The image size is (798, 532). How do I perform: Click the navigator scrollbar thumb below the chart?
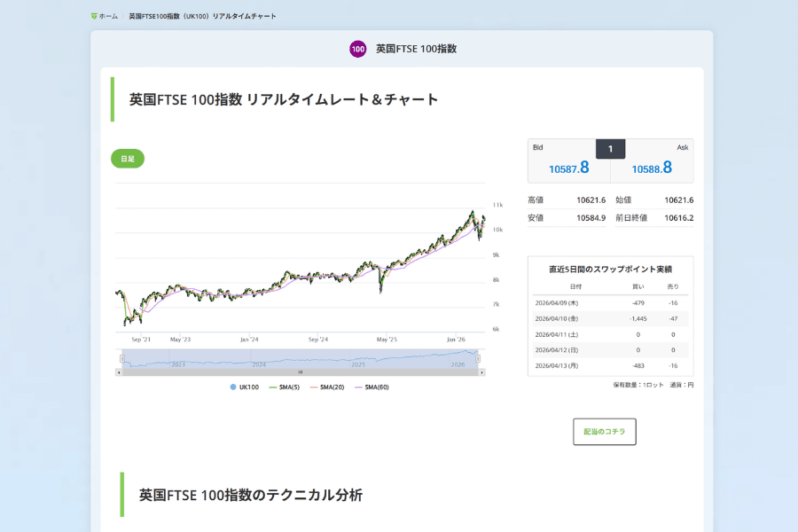click(x=300, y=373)
